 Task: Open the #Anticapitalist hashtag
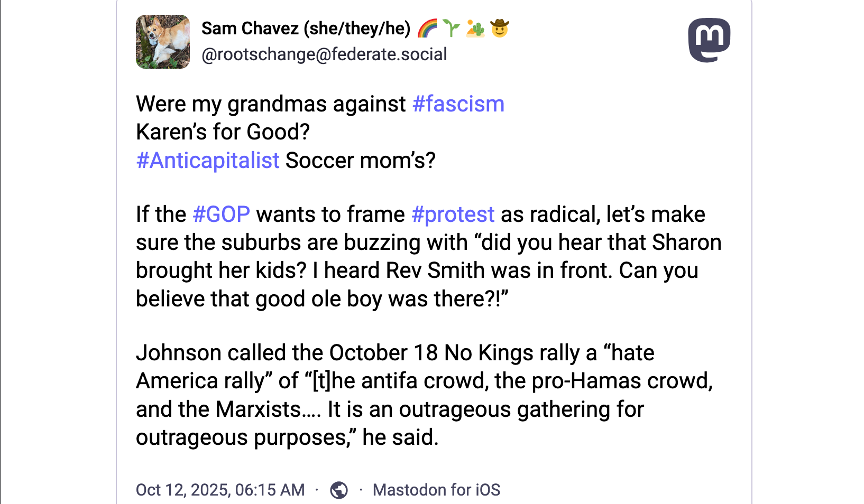coord(208,161)
